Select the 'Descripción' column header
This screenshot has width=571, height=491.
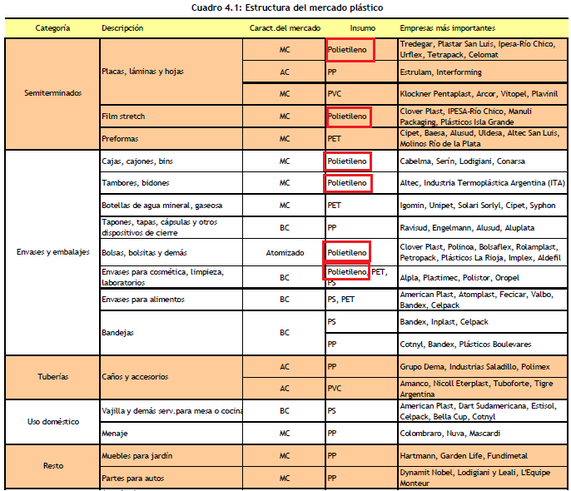[122, 28]
